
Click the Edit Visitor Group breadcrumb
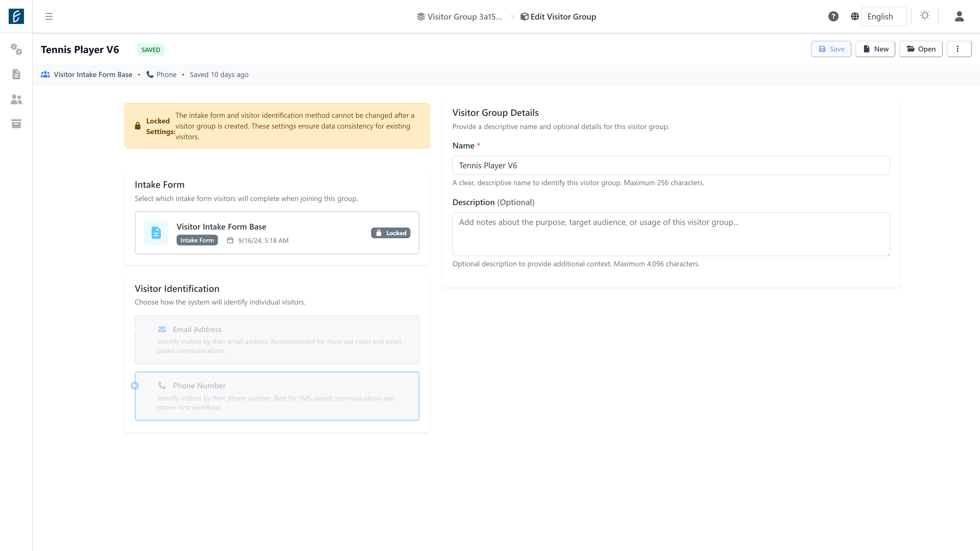point(558,17)
